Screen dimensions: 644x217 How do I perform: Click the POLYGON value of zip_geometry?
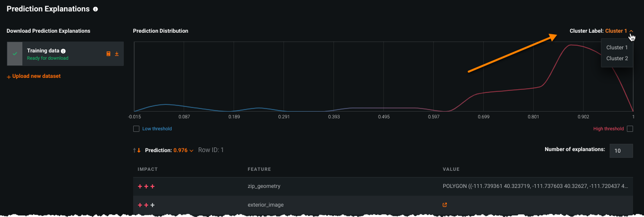tap(535, 186)
